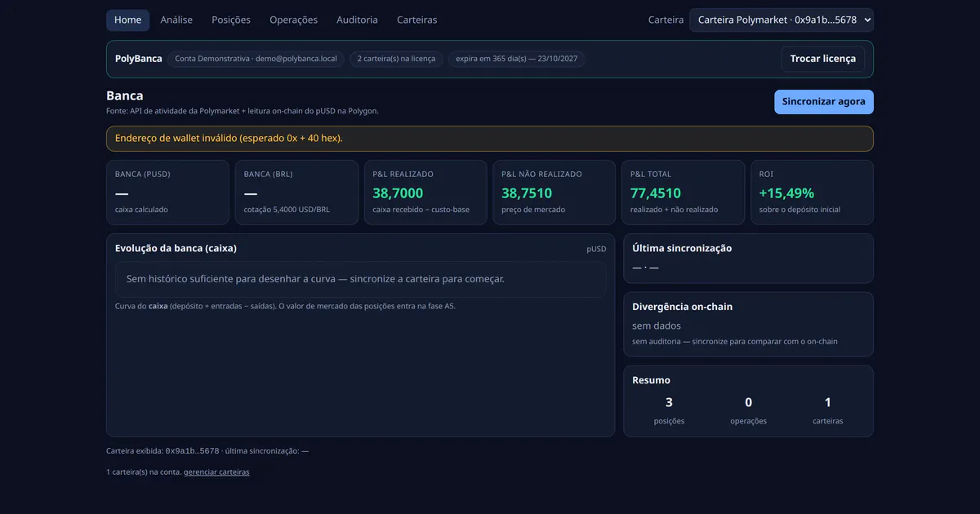Click the 3 posições count
The image size is (980, 514).
670,402
